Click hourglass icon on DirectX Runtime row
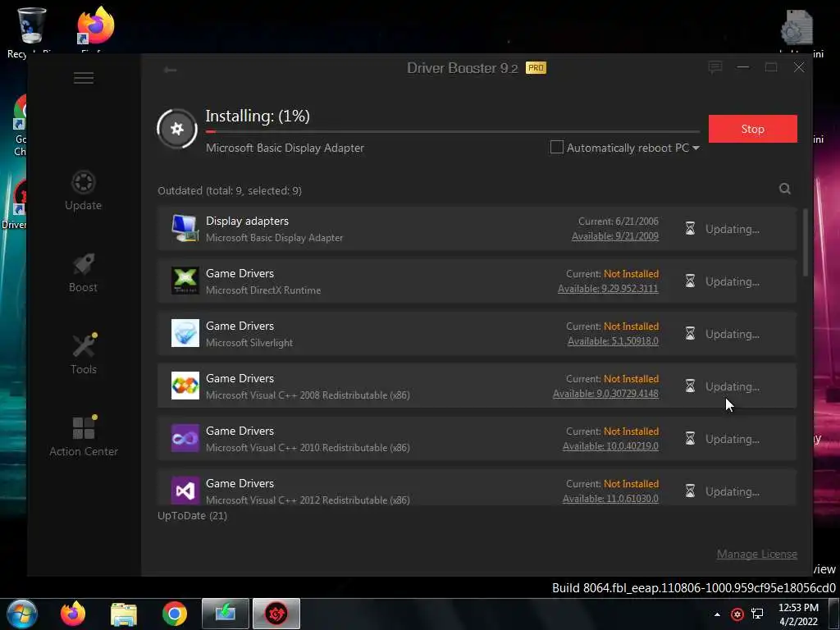 (690, 281)
